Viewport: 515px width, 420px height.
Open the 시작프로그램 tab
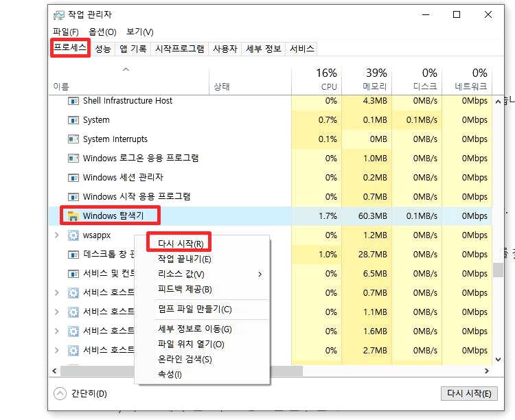tap(179, 49)
